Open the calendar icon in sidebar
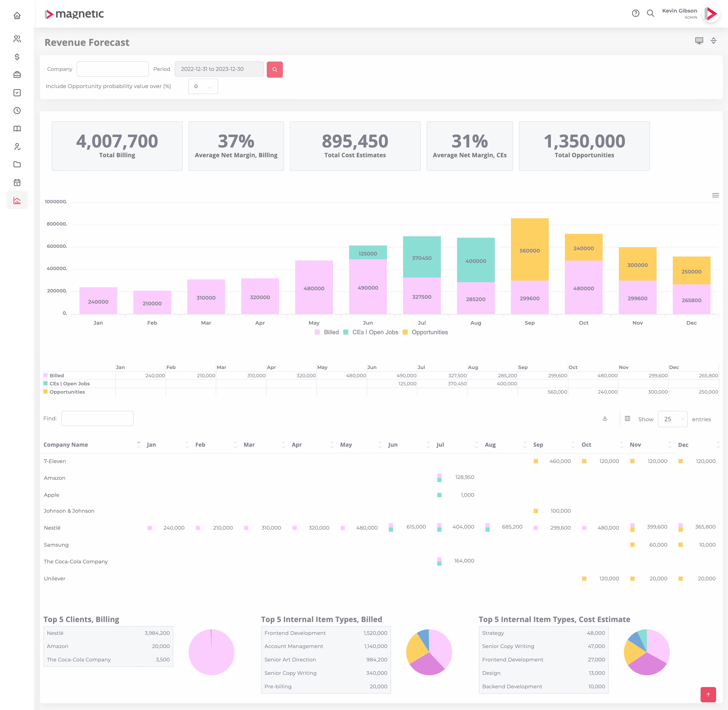The image size is (728, 710). tap(17, 182)
